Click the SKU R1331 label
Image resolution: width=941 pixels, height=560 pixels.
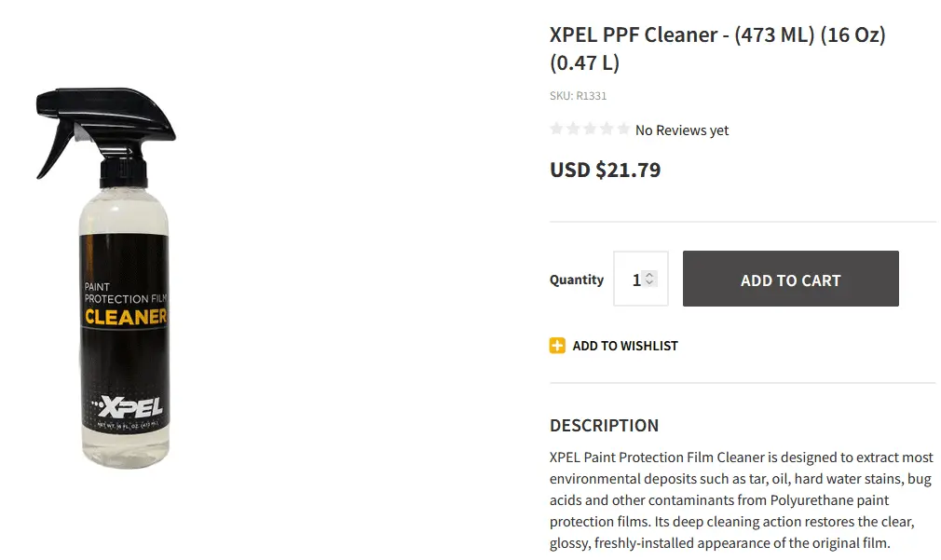pyautogui.click(x=578, y=95)
